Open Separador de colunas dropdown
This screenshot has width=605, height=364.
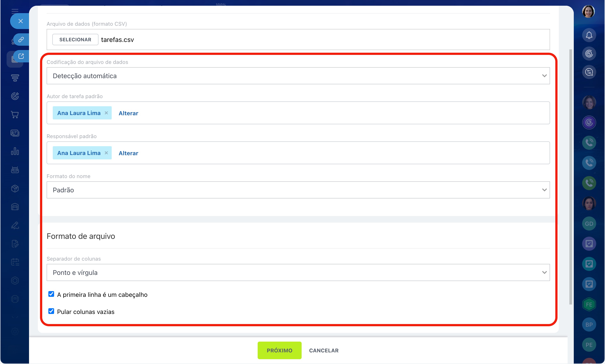298,272
